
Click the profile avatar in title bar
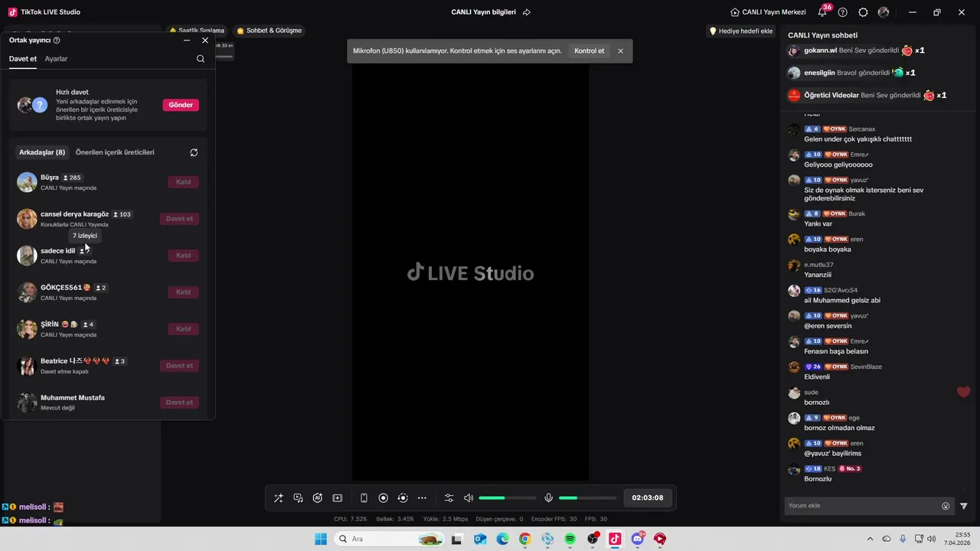click(884, 12)
